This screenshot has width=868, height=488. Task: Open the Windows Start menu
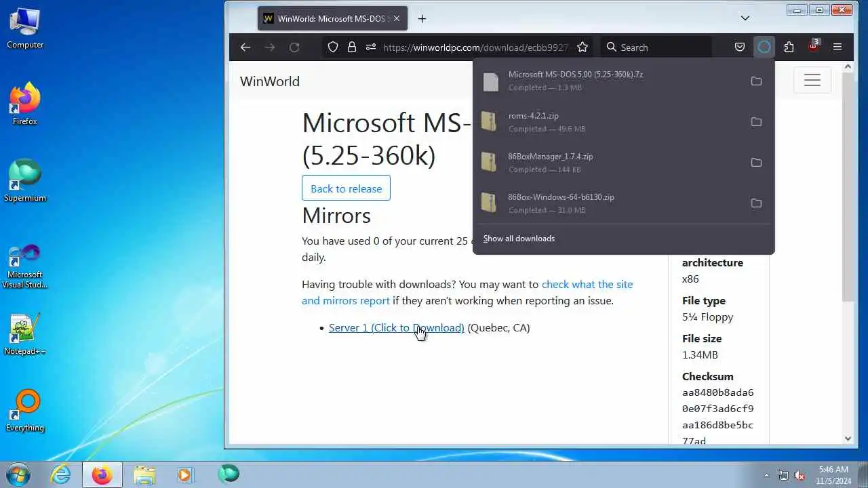click(x=19, y=474)
